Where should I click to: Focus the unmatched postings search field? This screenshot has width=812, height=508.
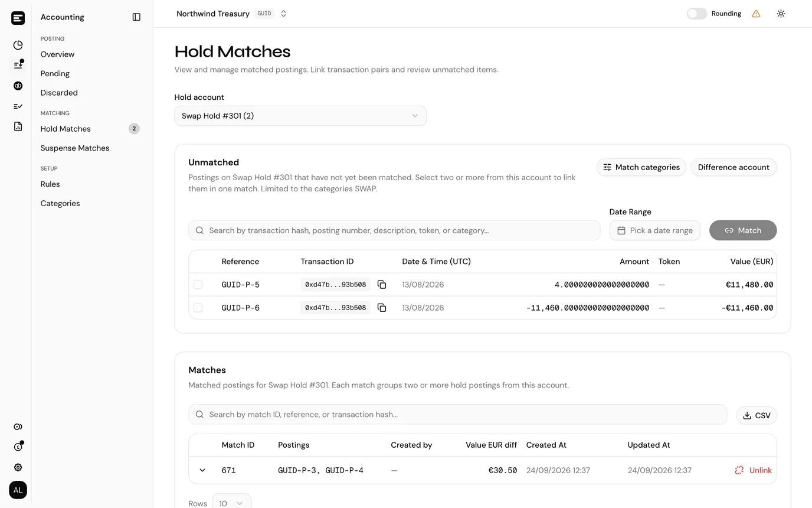point(394,230)
